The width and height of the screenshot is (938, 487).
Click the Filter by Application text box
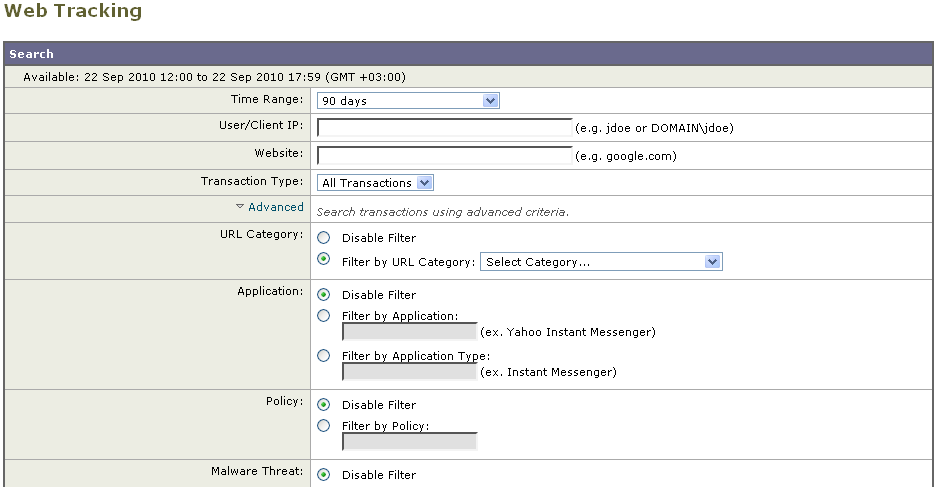[410, 331]
